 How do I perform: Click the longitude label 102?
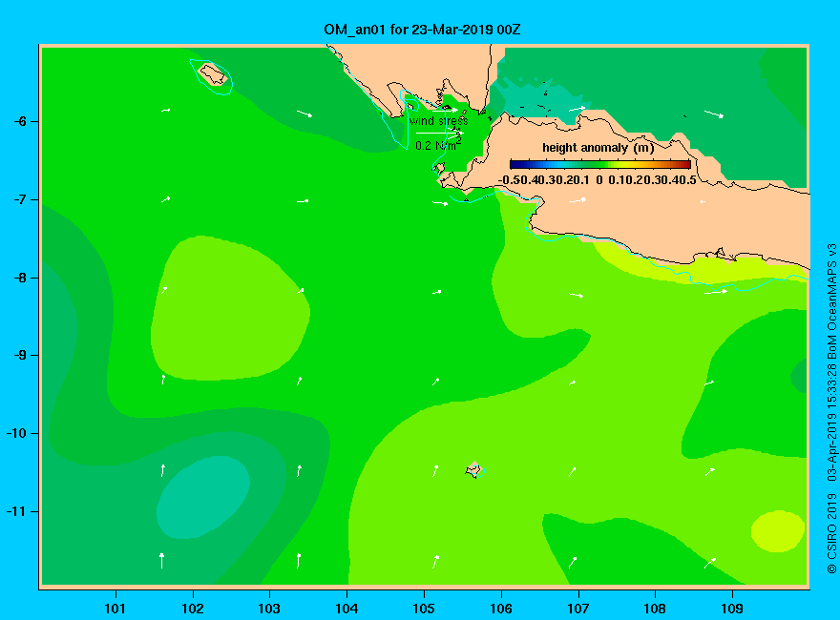[x=192, y=609]
